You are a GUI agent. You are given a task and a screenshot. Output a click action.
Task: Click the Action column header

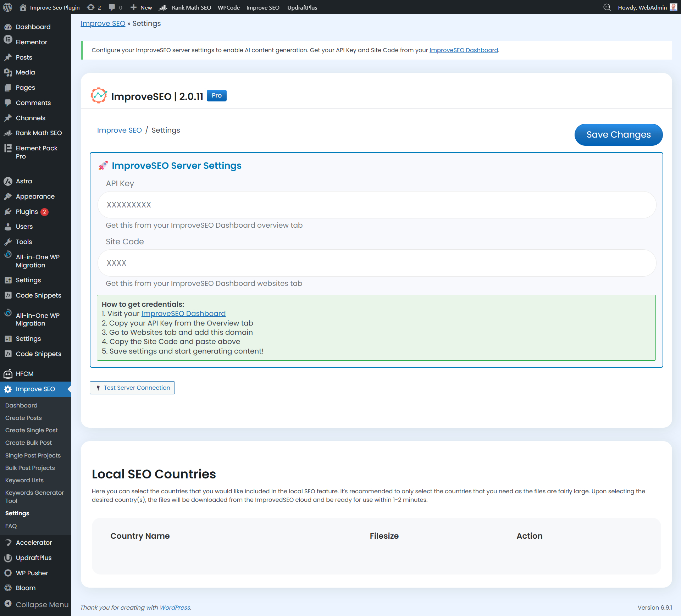[530, 536]
